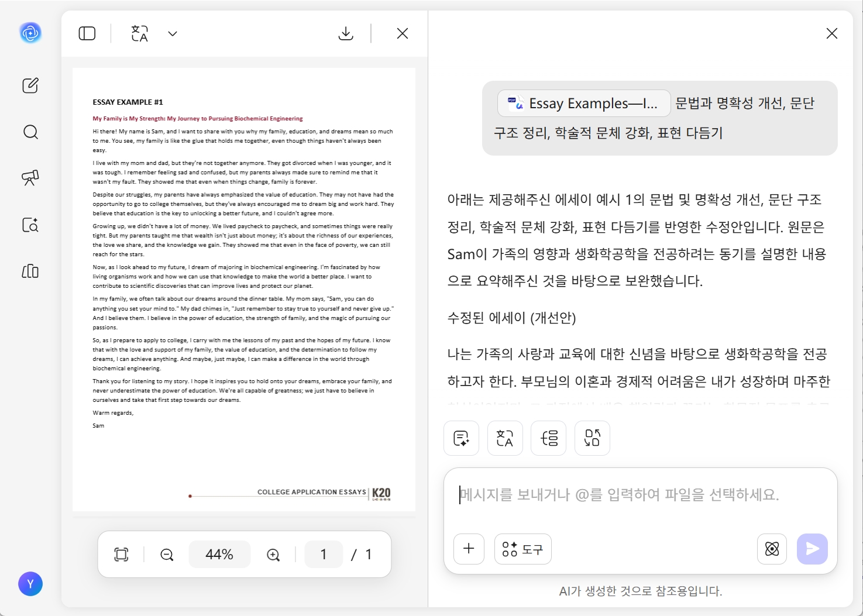Click 'Warm regards,' line in the PDF
The width and height of the screenshot is (863, 616).
pyautogui.click(x=113, y=413)
